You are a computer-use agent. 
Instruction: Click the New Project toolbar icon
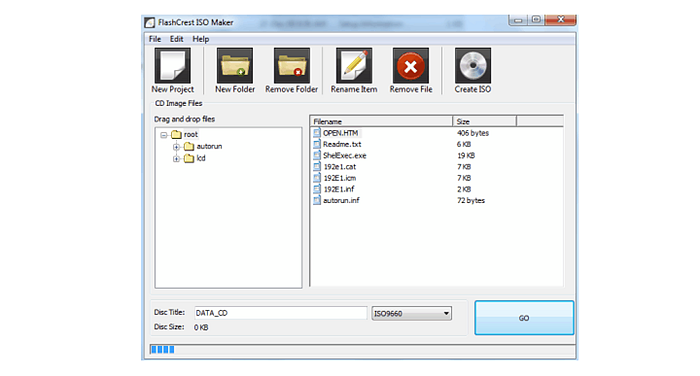172,66
